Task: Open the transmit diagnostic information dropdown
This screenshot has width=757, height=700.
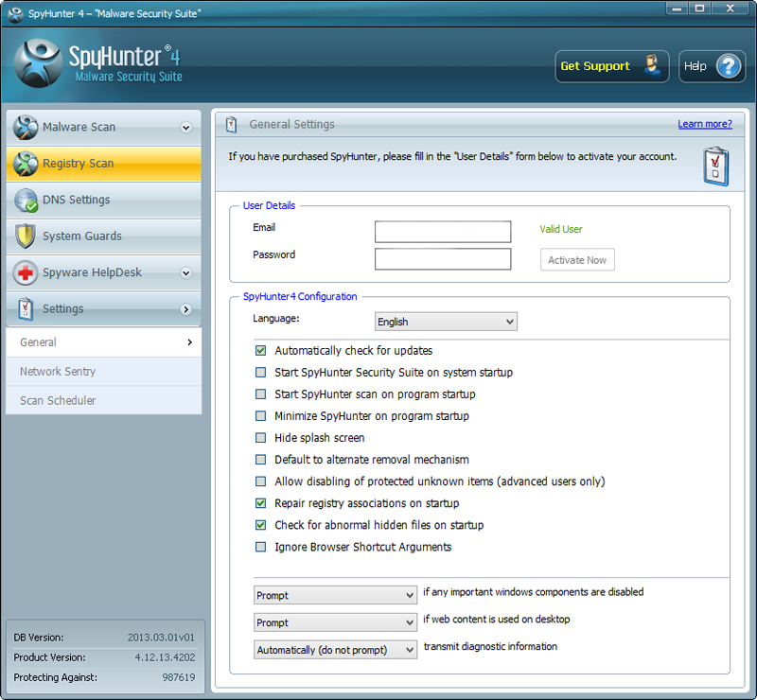Action: [x=335, y=650]
